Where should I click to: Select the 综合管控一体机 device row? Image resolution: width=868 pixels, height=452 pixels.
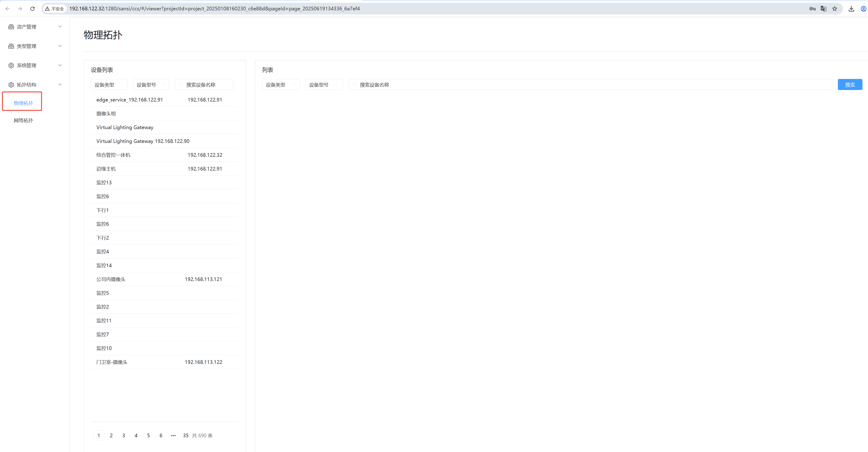(x=165, y=155)
